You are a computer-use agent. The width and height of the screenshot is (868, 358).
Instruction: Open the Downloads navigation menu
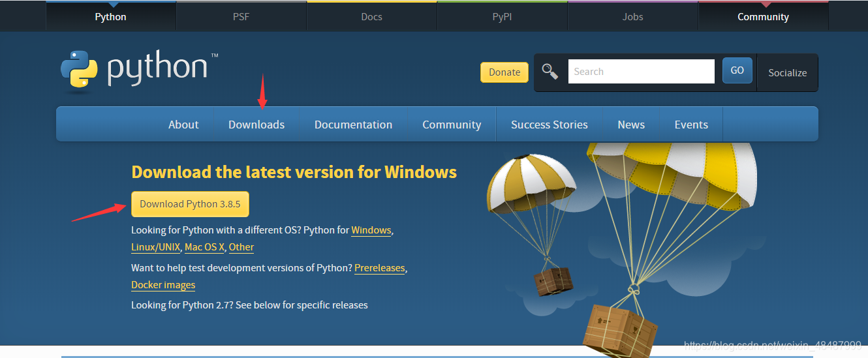tap(256, 125)
